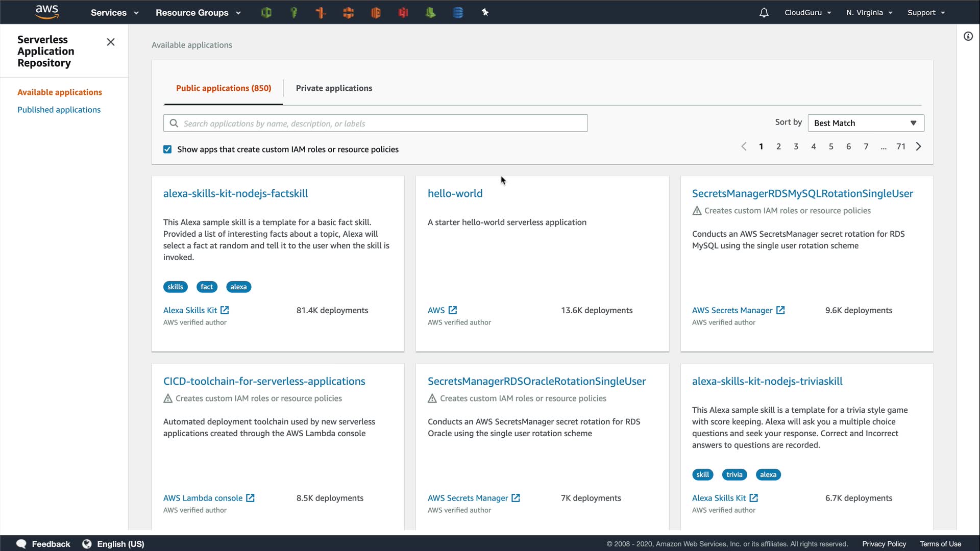The image size is (980, 551).
Task: Click the red service shortcut icon
Action: (x=403, y=13)
